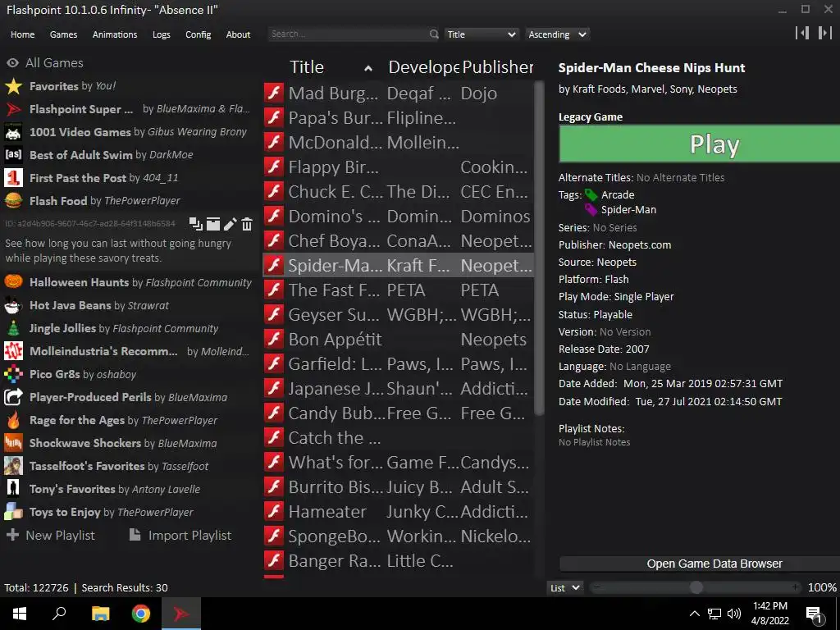Click the Halloween Haunts pumpkin icon
The height and width of the screenshot is (630, 840).
point(13,282)
